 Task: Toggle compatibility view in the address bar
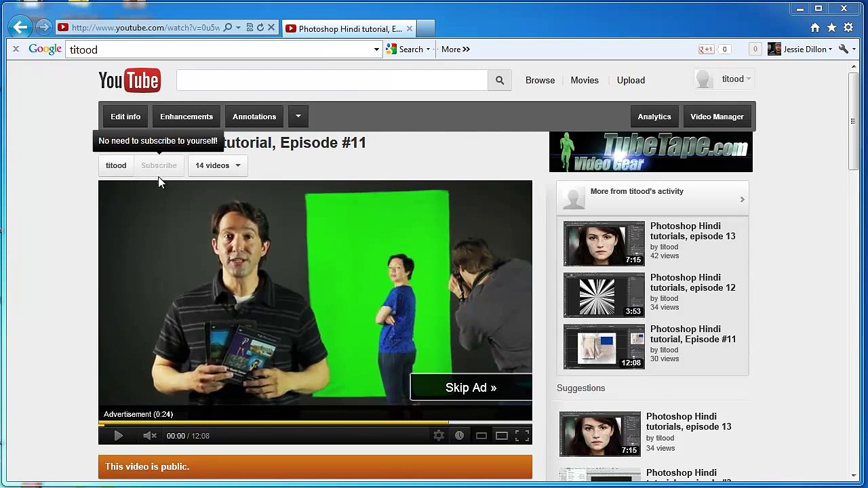250,28
